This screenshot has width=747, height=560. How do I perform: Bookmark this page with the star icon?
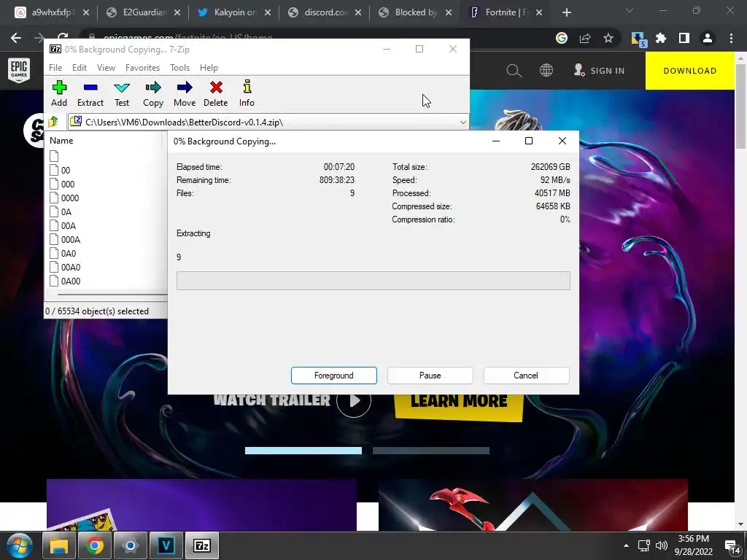(608, 38)
